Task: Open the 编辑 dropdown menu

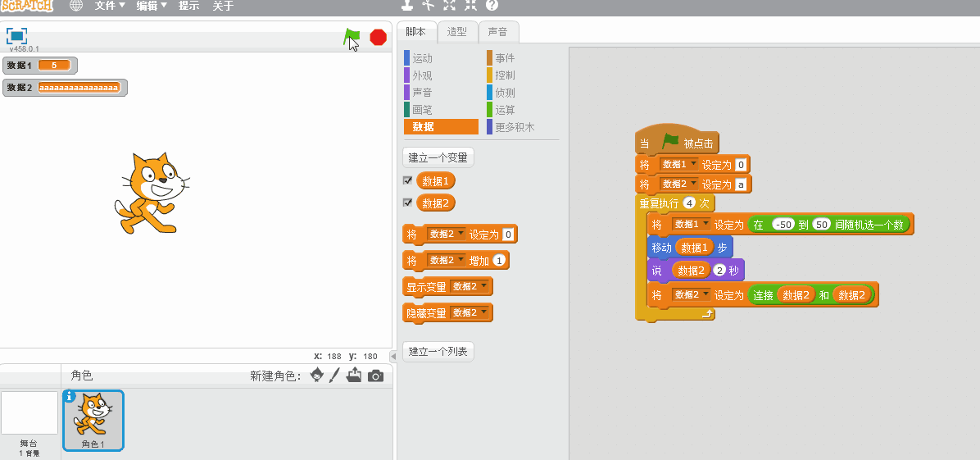Action: pyautogui.click(x=151, y=6)
